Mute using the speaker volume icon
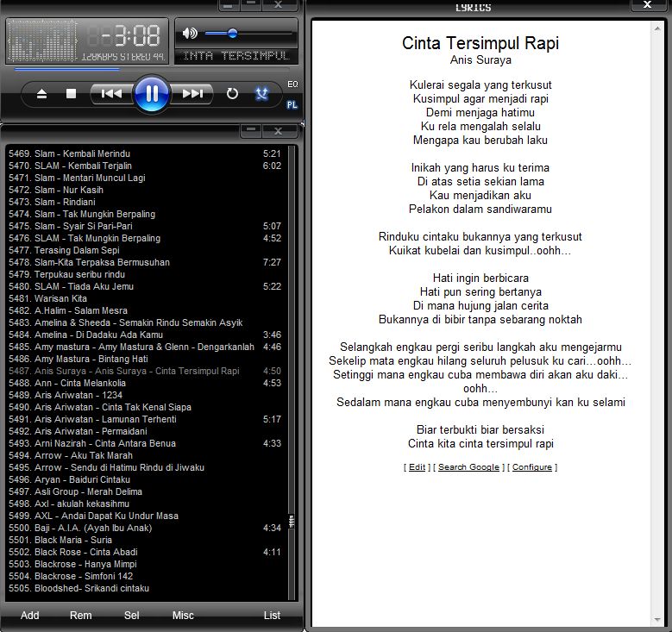672x632 pixels. tap(190, 34)
